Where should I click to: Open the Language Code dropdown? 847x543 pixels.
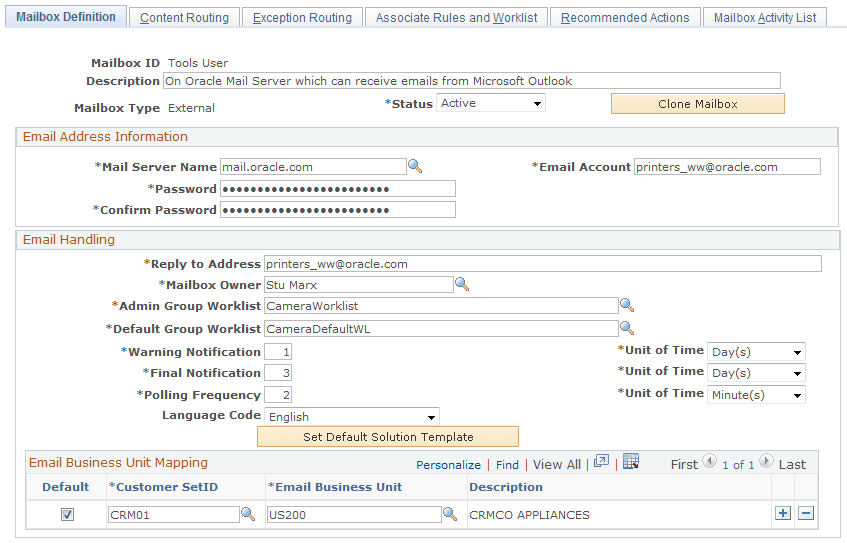click(352, 417)
